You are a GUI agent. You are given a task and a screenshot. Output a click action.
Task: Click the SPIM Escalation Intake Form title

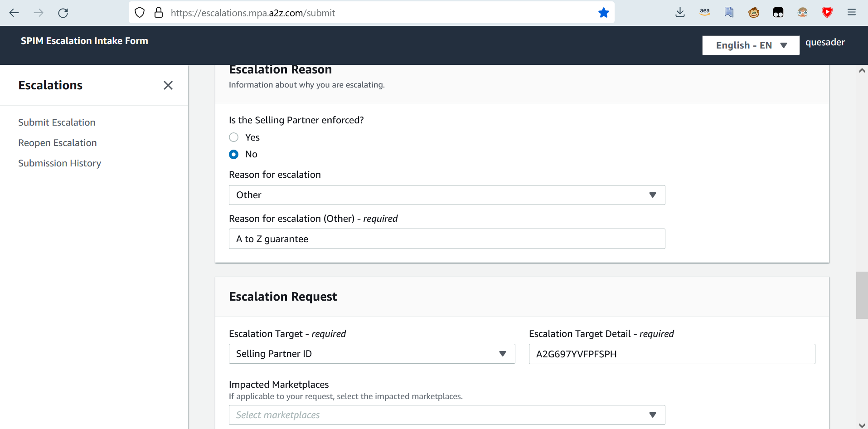(84, 41)
